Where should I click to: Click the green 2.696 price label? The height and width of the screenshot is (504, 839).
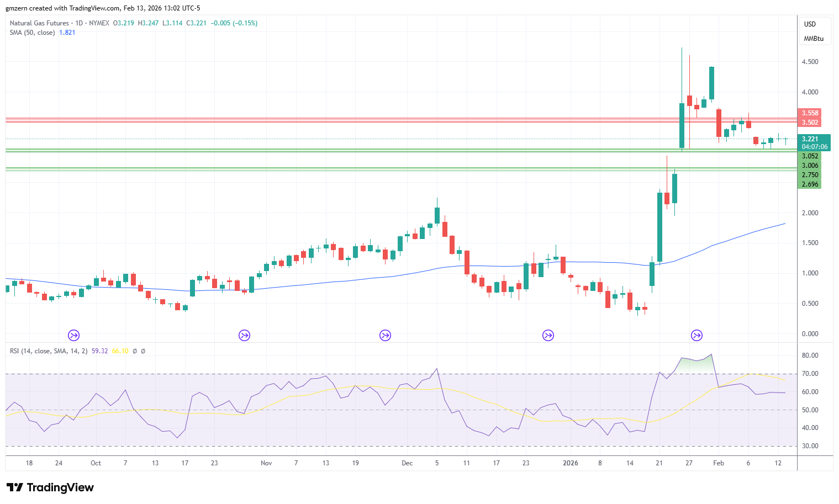pyautogui.click(x=810, y=184)
